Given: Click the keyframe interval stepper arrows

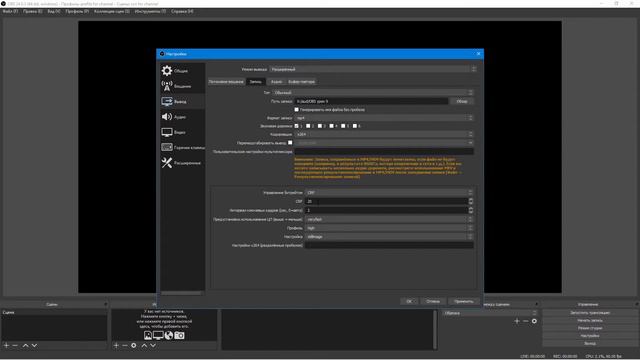Looking at the screenshot, I should point(471,210).
